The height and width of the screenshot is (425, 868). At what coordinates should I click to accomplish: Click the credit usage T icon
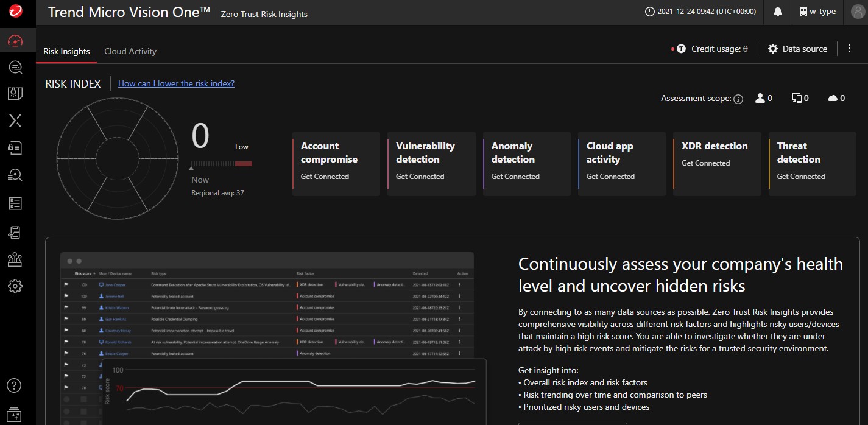681,49
